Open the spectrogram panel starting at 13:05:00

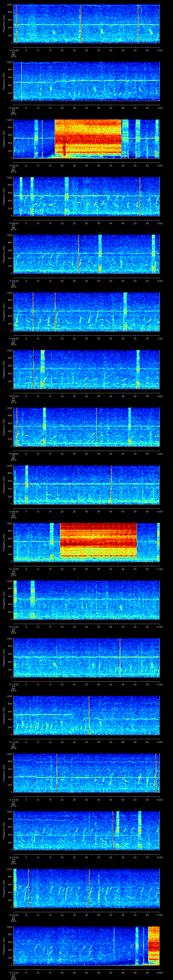pos(86,254)
